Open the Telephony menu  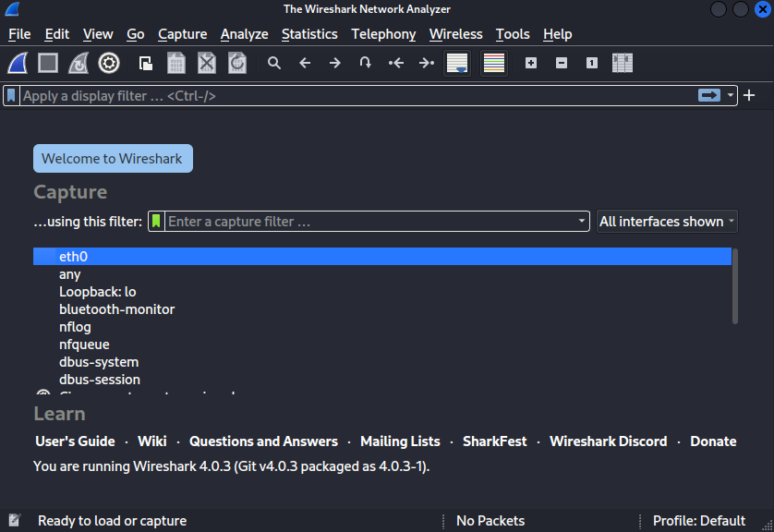383,34
